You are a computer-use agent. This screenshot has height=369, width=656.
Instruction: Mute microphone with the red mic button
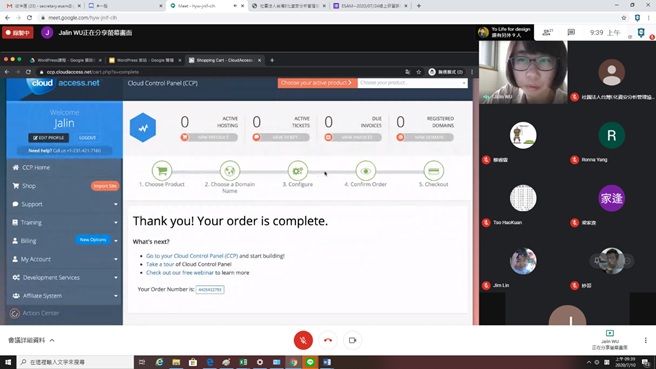click(303, 340)
